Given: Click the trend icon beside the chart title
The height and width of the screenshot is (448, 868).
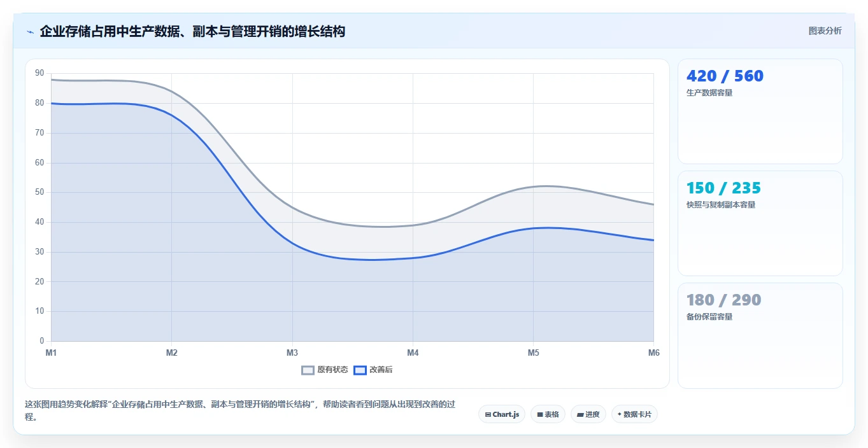Looking at the screenshot, I should [31, 31].
